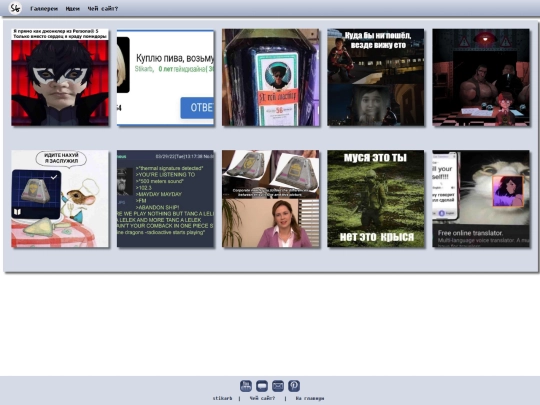The height and width of the screenshot is (405, 540).
Task: Open the Jägermeister bottle image thumbnail
Action: tap(271, 77)
